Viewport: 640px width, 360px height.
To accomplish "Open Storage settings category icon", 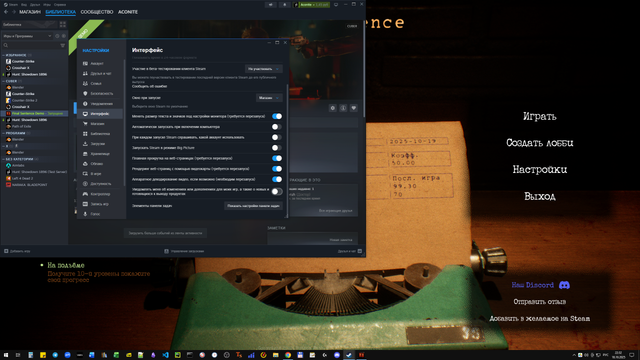I will coord(85,153).
